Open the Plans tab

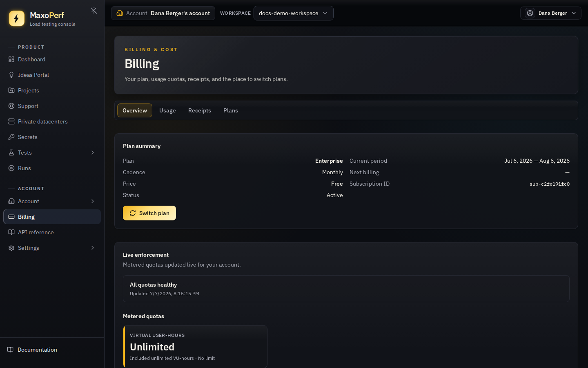[231, 110]
